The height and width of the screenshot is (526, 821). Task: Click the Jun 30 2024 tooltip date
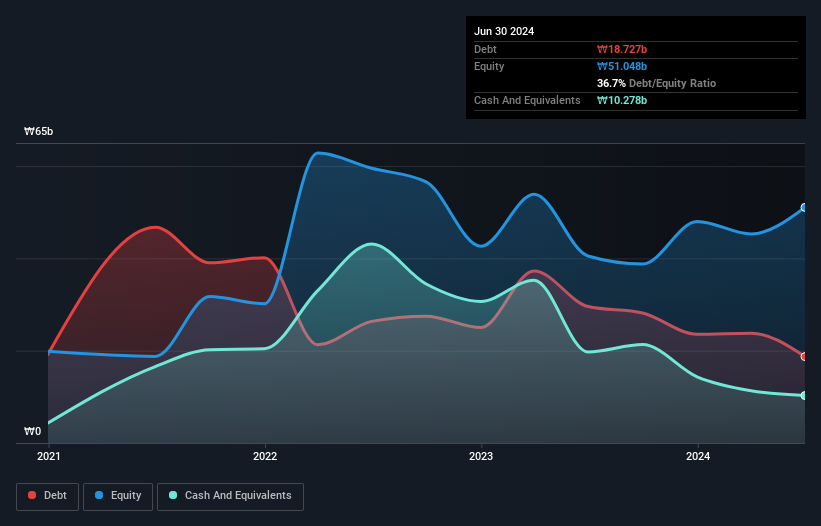[504, 31]
